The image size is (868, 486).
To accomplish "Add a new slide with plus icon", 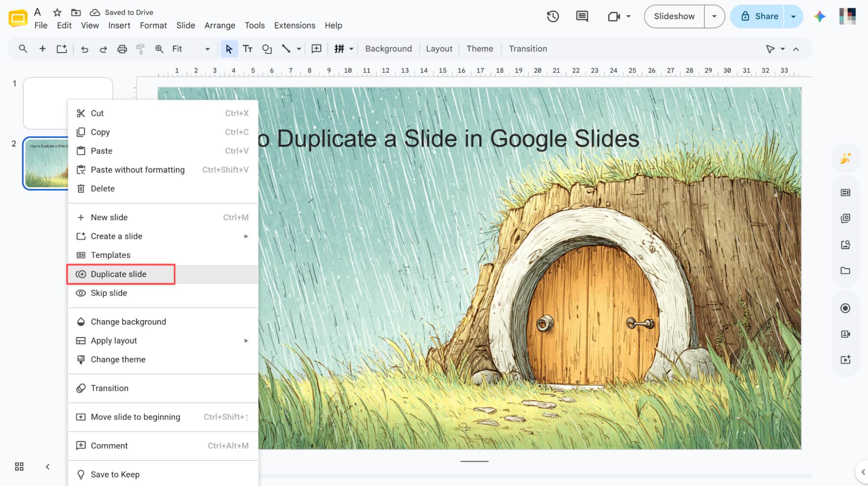I will [42, 49].
